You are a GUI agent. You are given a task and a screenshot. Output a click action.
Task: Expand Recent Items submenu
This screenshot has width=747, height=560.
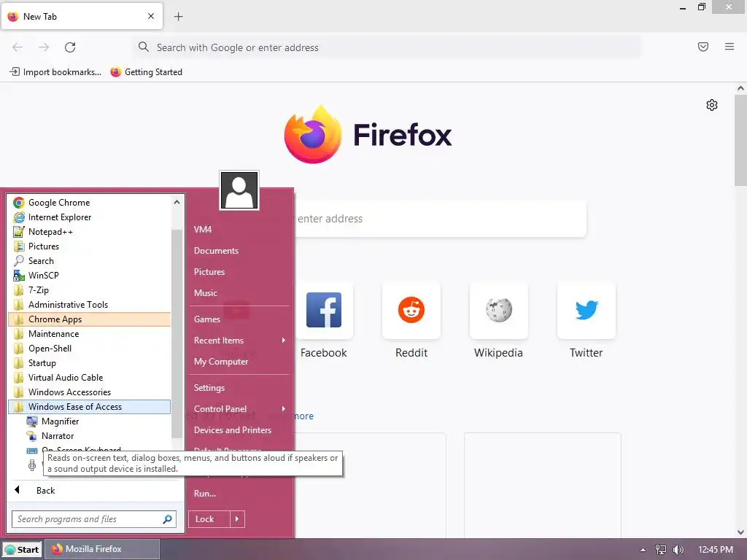click(x=239, y=341)
